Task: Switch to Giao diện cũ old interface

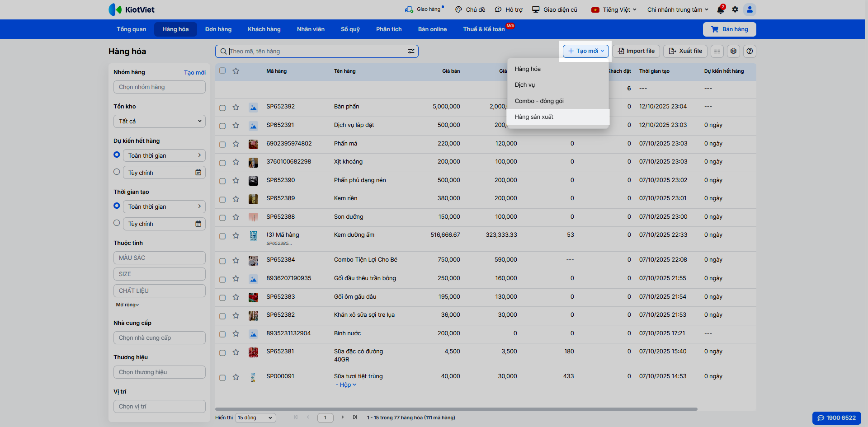Action: coord(555,9)
